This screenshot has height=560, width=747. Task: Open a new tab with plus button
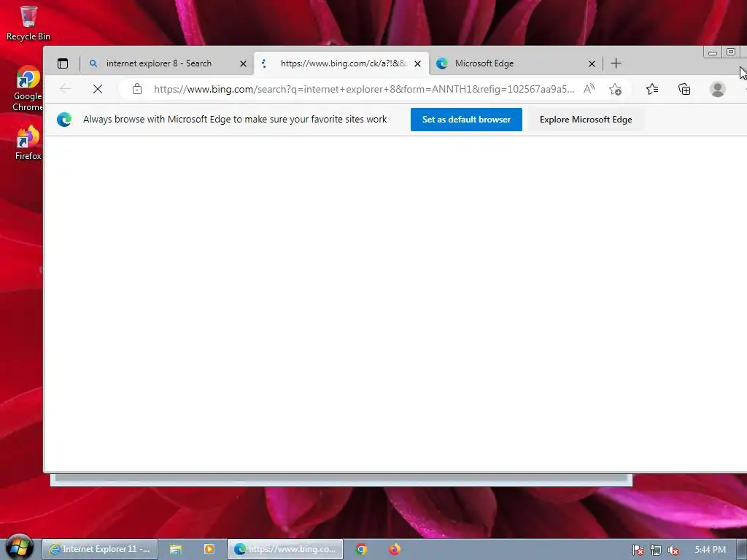pos(616,63)
